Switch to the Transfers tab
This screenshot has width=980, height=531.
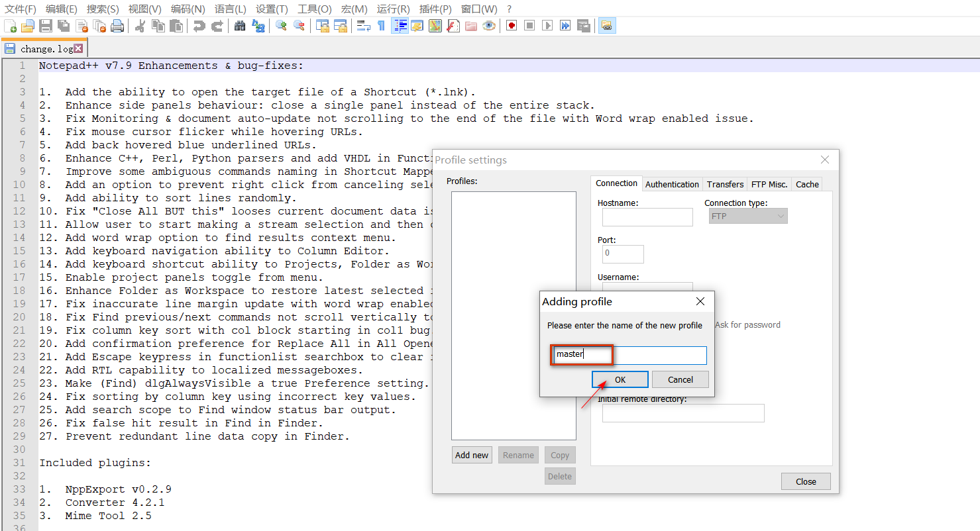coord(725,184)
